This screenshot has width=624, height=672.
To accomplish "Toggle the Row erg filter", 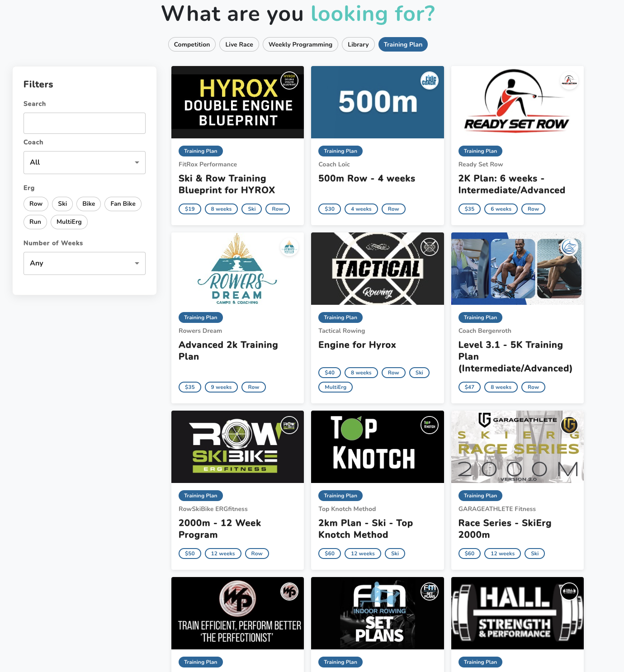I will coord(36,204).
